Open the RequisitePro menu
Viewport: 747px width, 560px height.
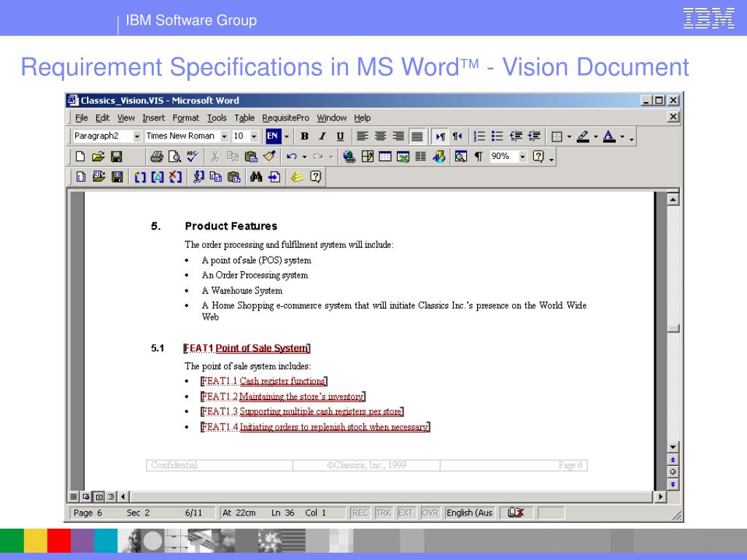(285, 117)
